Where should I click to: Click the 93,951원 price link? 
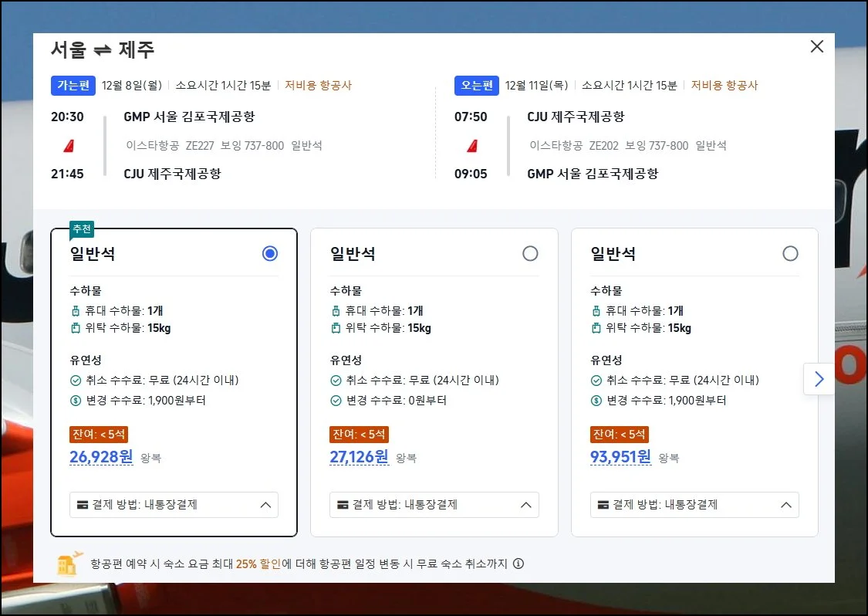point(621,457)
